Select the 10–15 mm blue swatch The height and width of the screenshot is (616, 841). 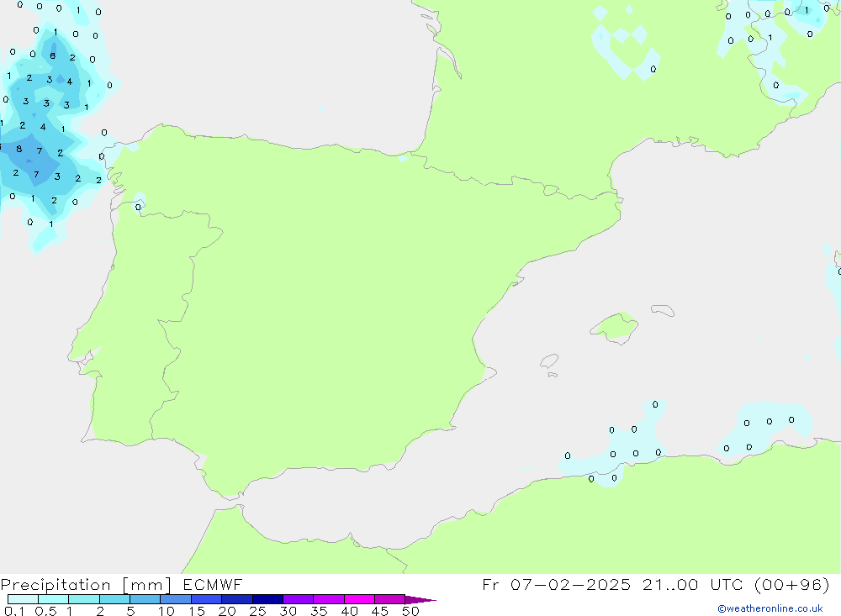(x=176, y=599)
